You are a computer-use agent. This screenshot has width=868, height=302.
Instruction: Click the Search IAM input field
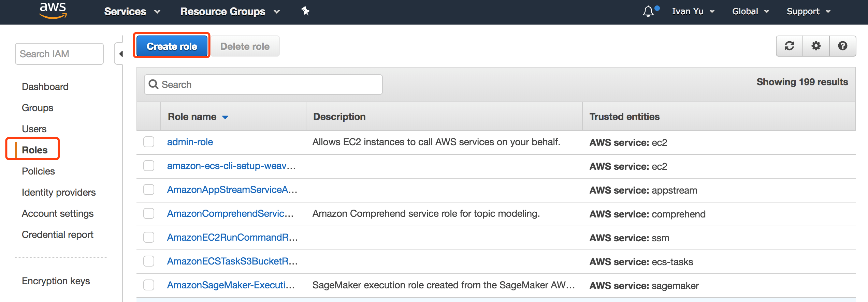click(59, 54)
